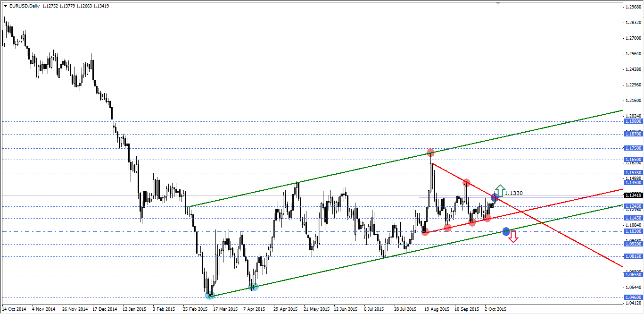Viewport: 644px width, 314px height.
Task: Click the cyan ellipse highlighting the March 2015 low
Action: (x=209, y=295)
